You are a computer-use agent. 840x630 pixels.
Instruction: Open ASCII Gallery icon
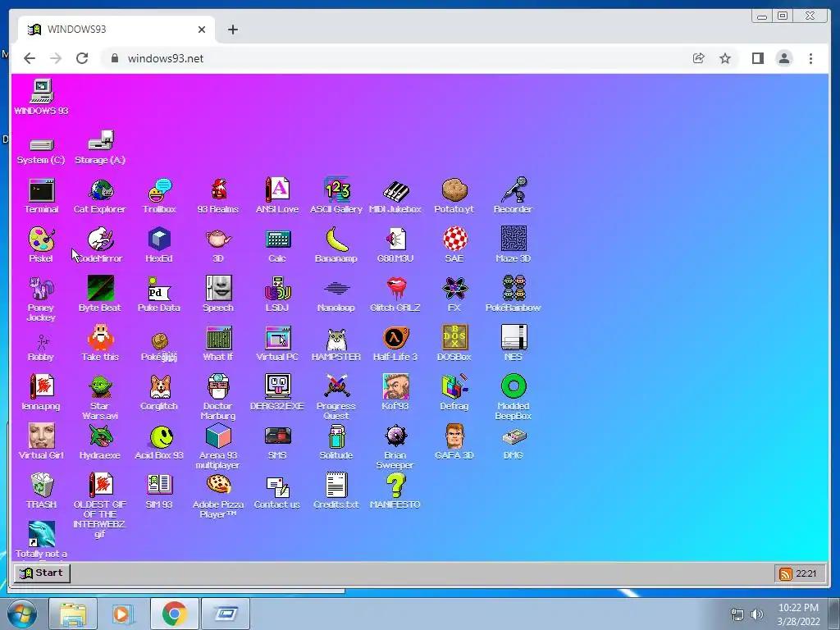click(x=336, y=195)
